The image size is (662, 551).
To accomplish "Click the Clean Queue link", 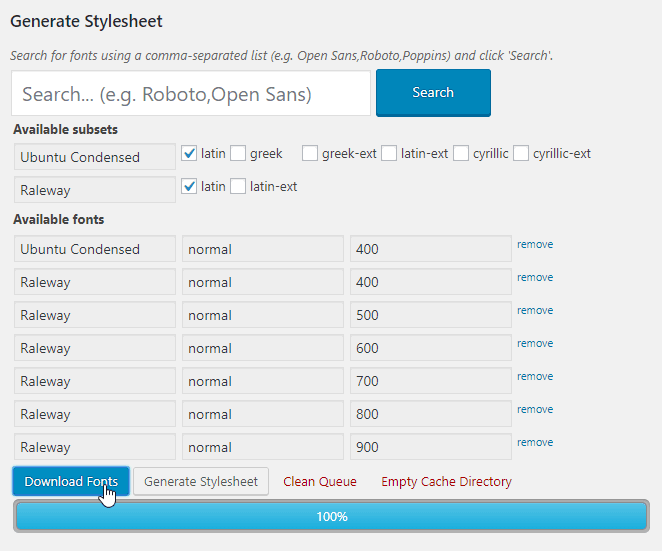I will (320, 481).
